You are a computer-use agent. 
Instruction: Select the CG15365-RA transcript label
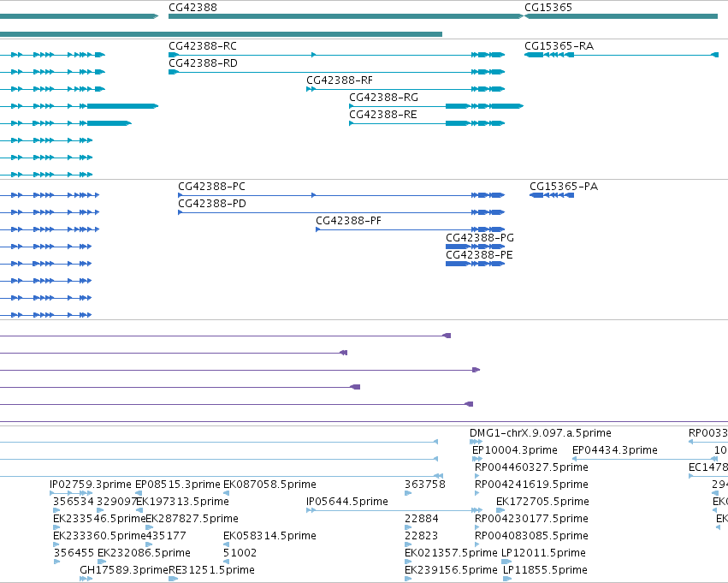coord(559,46)
